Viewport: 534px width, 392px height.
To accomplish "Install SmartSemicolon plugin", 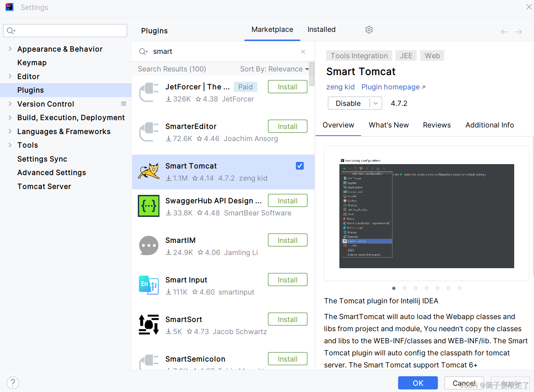I will (x=288, y=359).
